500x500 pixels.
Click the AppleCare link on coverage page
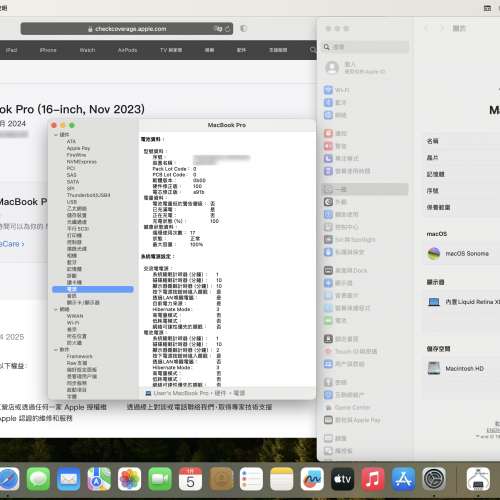coord(12,244)
